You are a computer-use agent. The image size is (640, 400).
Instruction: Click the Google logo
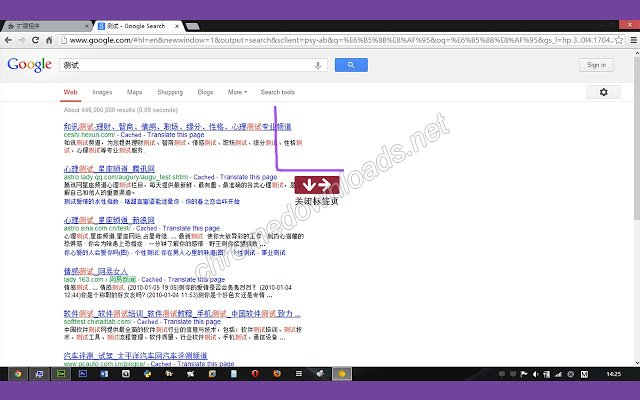[x=29, y=64]
